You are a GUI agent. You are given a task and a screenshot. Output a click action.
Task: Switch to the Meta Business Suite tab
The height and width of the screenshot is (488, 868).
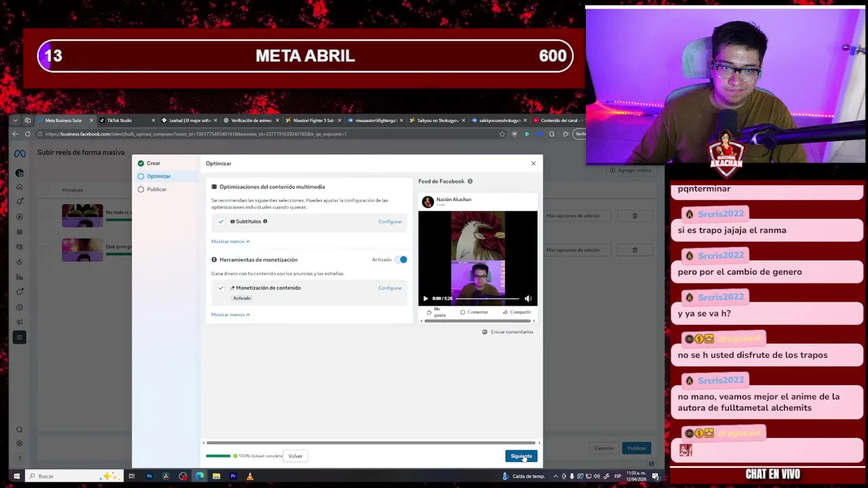coord(65,121)
